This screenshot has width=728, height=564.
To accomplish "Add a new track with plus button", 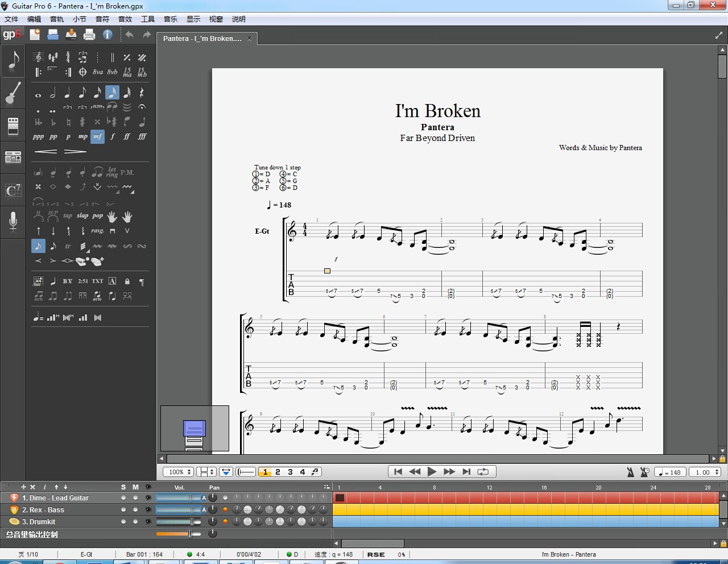I will click(23, 487).
